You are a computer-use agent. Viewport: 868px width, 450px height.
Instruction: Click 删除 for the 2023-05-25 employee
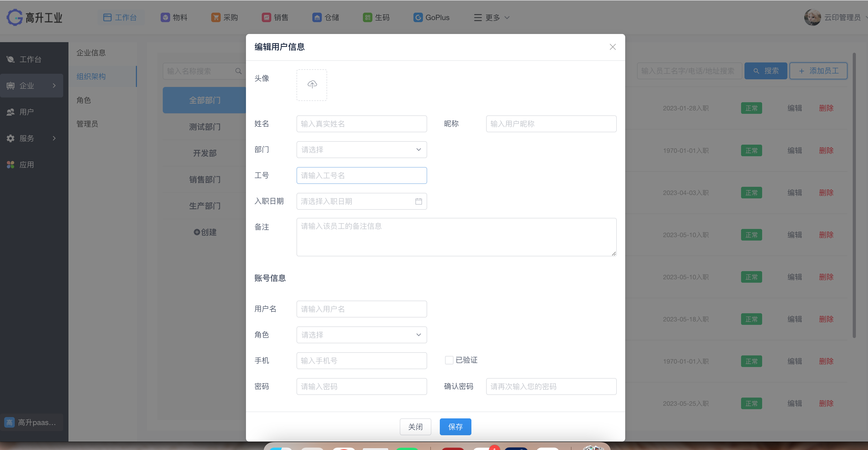(826, 403)
